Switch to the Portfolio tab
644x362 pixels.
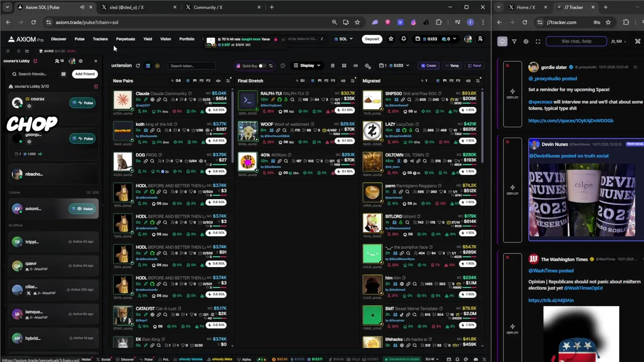[x=187, y=39]
